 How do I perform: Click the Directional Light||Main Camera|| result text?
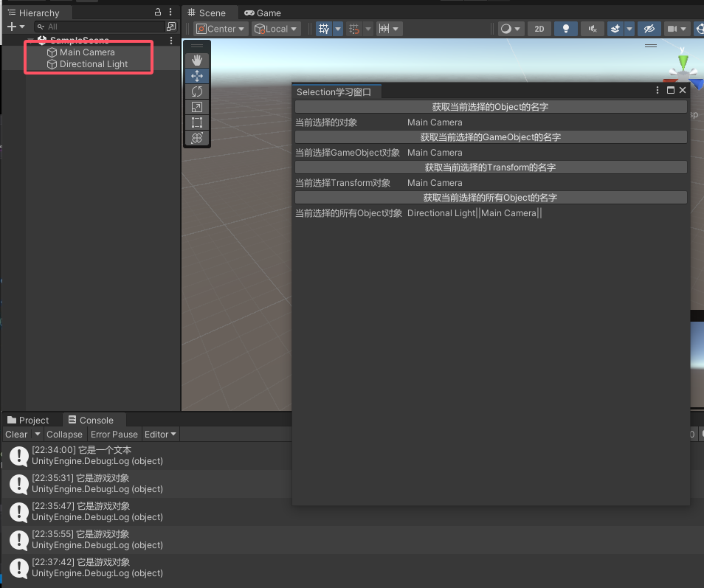point(474,213)
